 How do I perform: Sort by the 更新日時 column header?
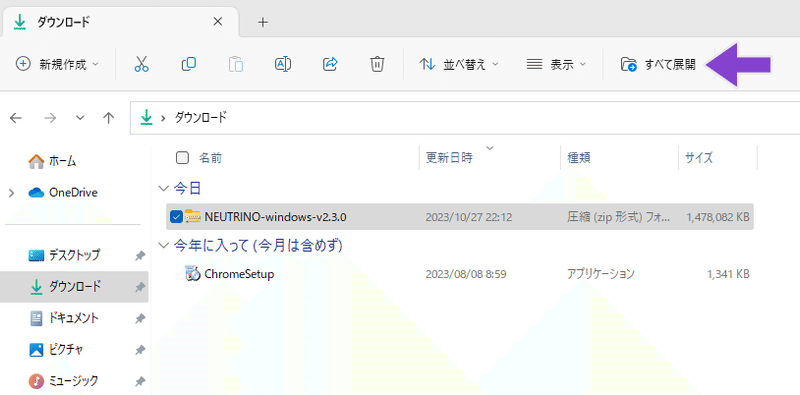point(449,158)
